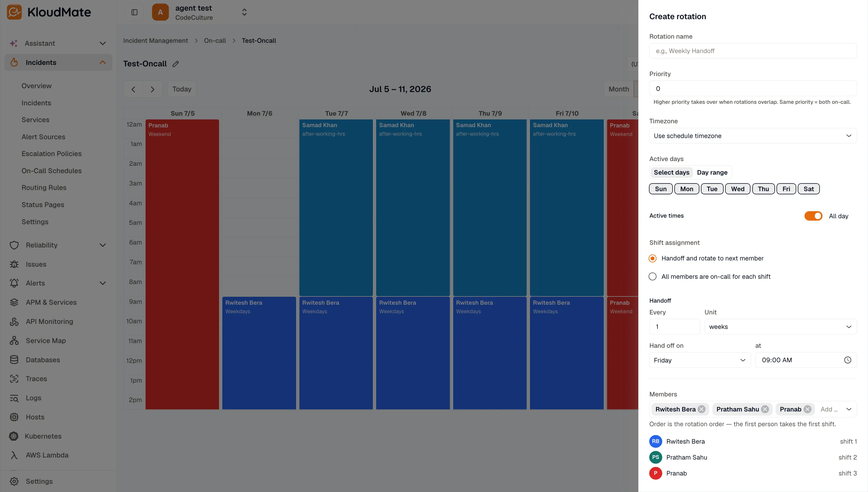Click the Every interval input field
This screenshot has width=868, height=492.
coord(674,327)
